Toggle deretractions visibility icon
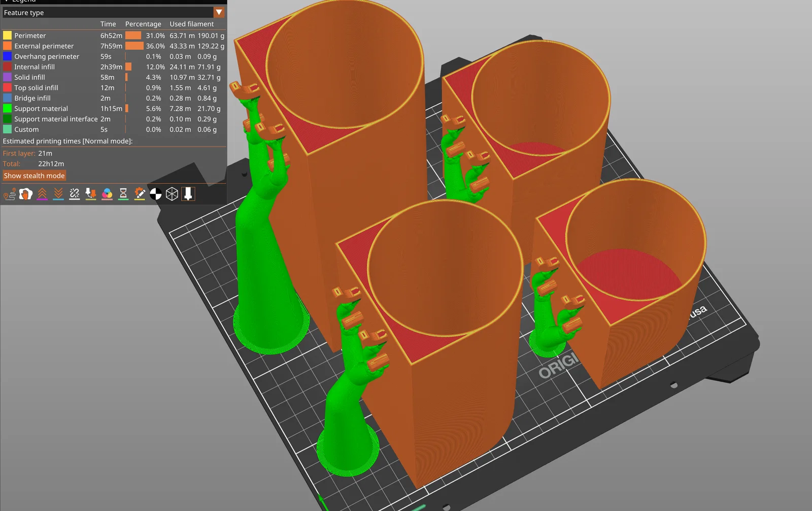This screenshot has height=511, width=812. (x=58, y=194)
